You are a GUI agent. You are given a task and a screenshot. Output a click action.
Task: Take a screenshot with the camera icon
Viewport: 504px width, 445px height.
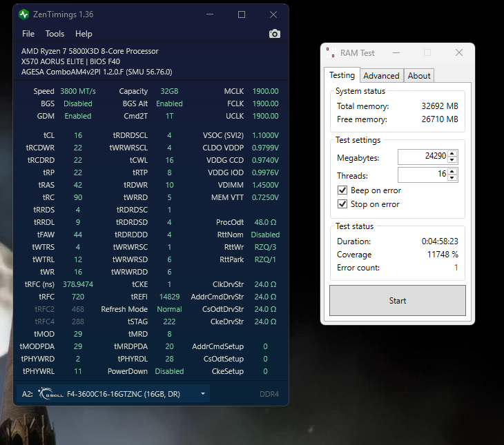(x=275, y=34)
